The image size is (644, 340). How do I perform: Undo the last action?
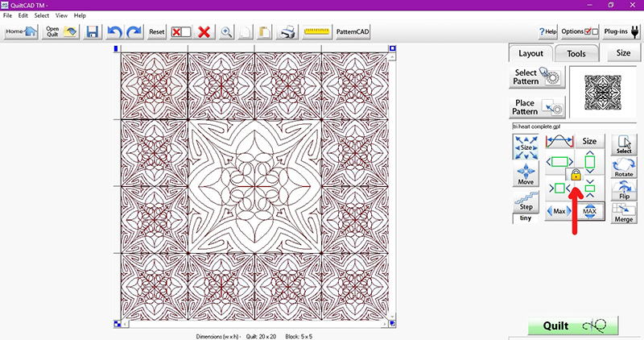[114, 31]
